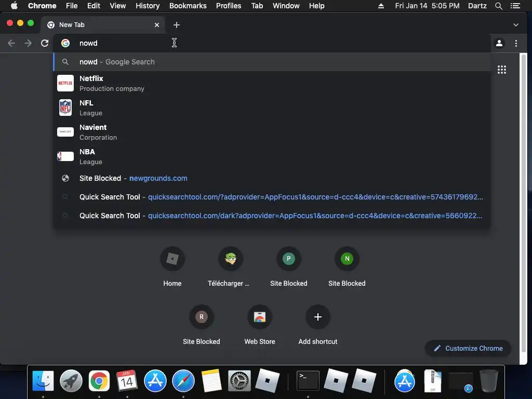This screenshot has width=532, height=399.
Task: Open Launchpad rocket icon in the Dock
Action: [x=71, y=381]
